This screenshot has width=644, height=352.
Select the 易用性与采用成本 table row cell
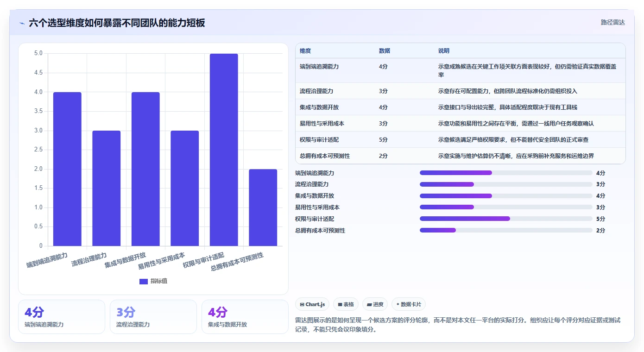coord(322,124)
